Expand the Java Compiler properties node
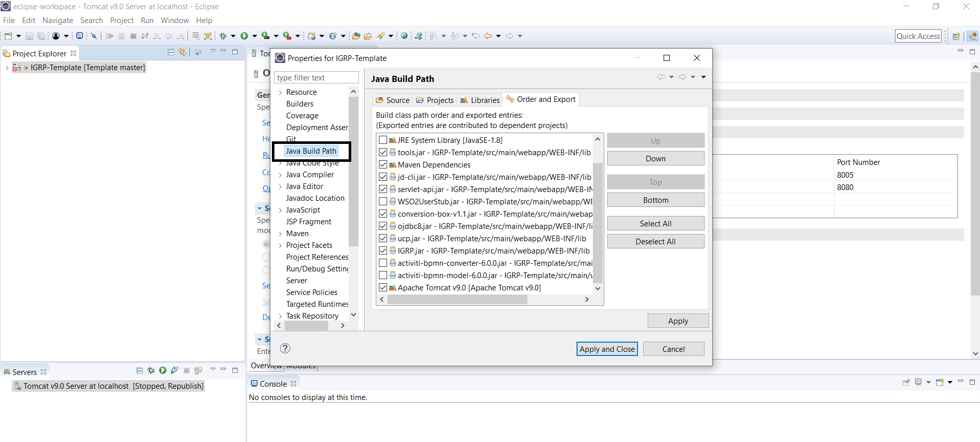This screenshot has width=980, height=442. pos(280,175)
